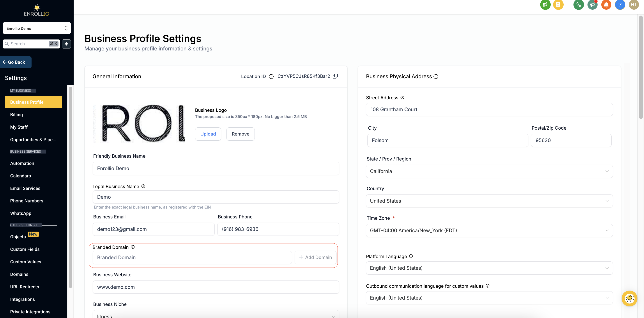Viewport: 644px width, 318px height.
Task: Open the orange notifications bell
Action: click(x=606, y=5)
